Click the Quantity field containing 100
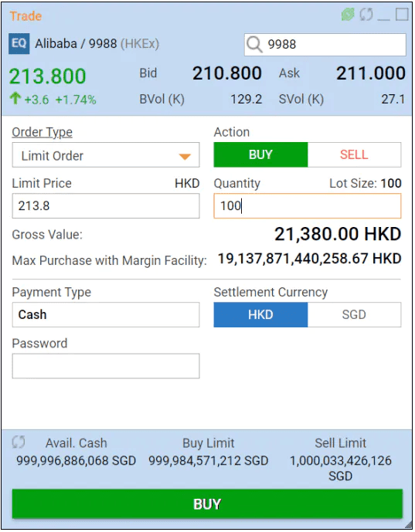The height and width of the screenshot is (532, 415). click(308, 206)
